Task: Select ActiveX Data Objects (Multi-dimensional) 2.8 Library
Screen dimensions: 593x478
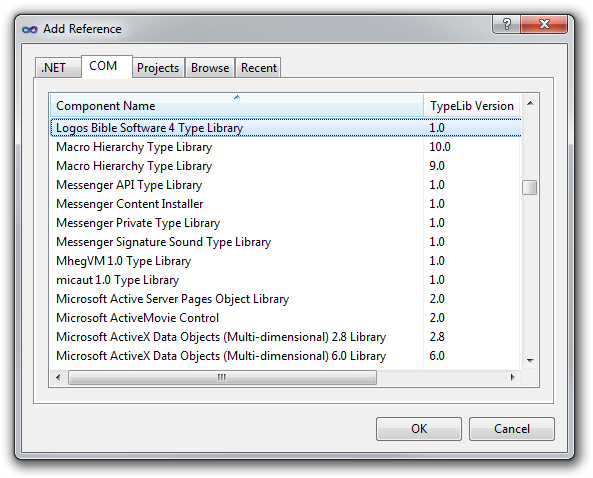Action: 286,337
